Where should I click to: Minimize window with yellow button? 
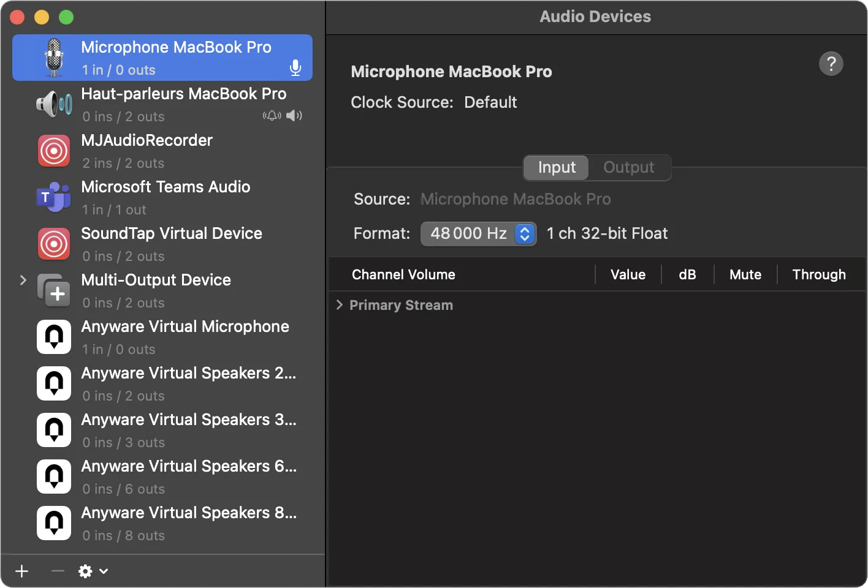point(42,17)
